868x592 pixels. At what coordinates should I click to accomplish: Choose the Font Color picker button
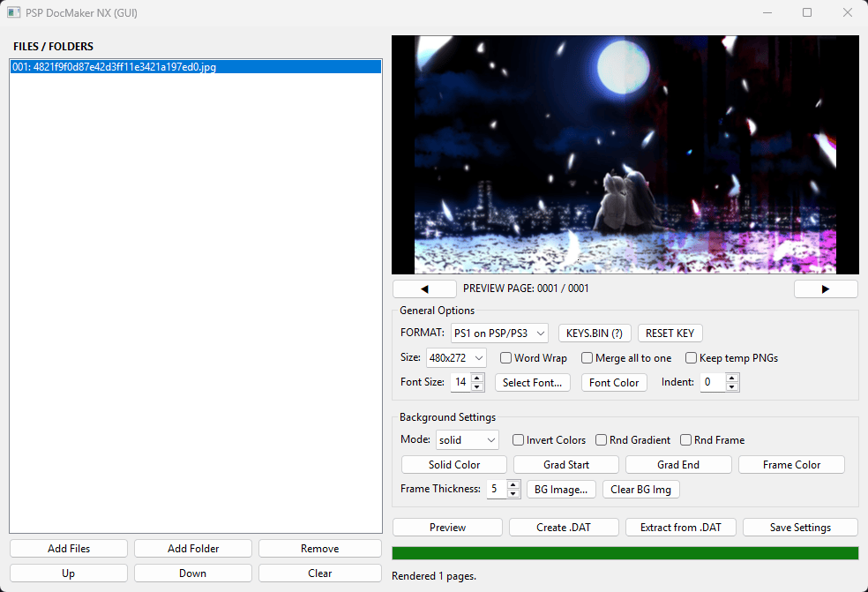(614, 382)
